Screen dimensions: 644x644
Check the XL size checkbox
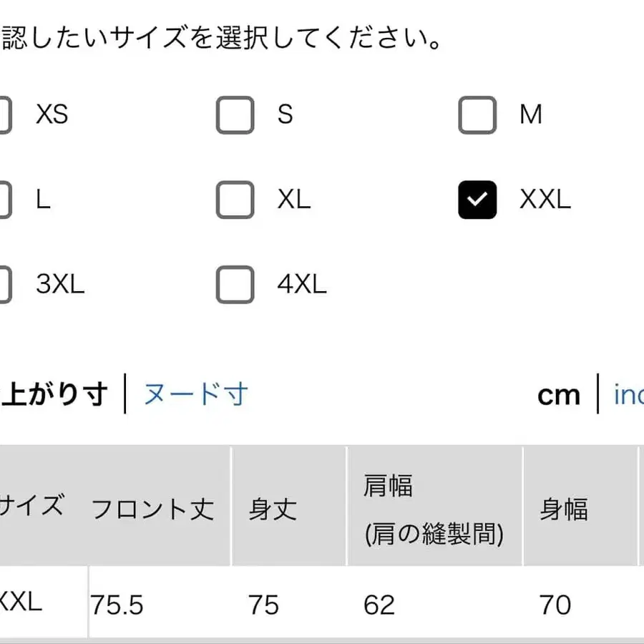(x=234, y=201)
